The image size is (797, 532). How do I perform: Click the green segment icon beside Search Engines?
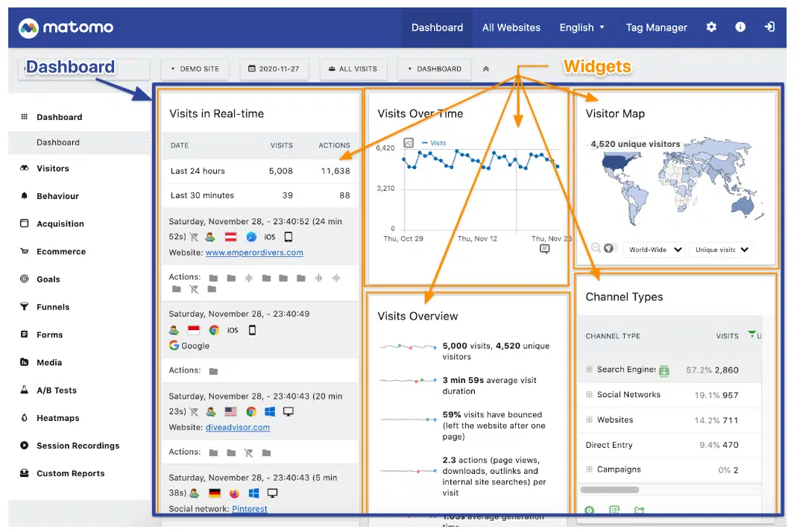(x=664, y=370)
